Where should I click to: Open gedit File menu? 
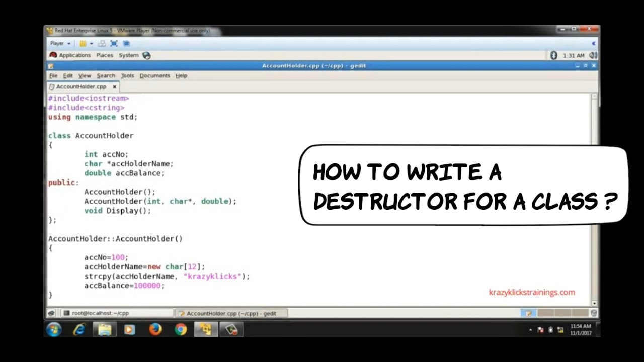click(x=53, y=75)
